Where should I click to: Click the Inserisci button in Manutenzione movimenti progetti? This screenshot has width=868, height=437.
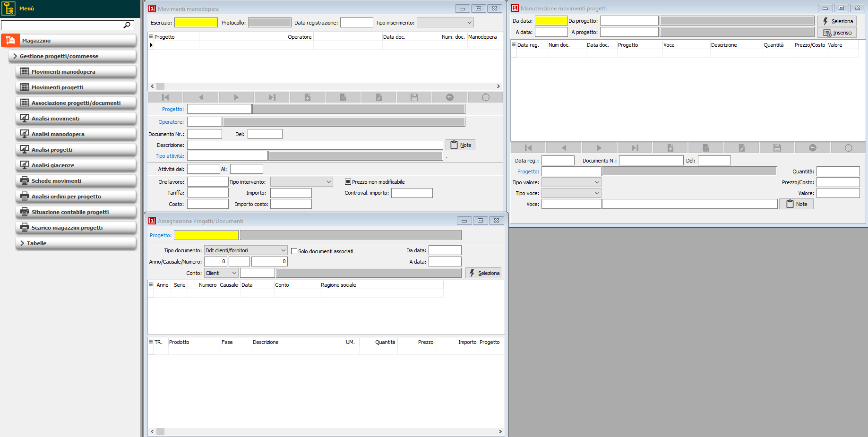pyautogui.click(x=837, y=32)
